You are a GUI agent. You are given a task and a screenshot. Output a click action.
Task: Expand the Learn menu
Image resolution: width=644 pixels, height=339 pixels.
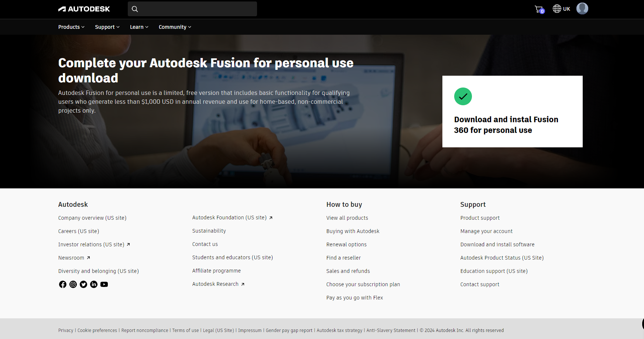(x=139, y=27)
